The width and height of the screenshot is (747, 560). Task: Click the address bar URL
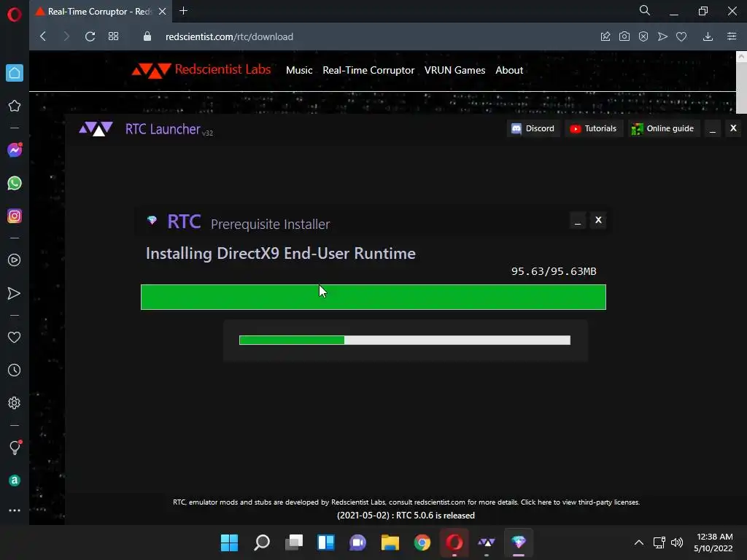(x=229, y=36)
